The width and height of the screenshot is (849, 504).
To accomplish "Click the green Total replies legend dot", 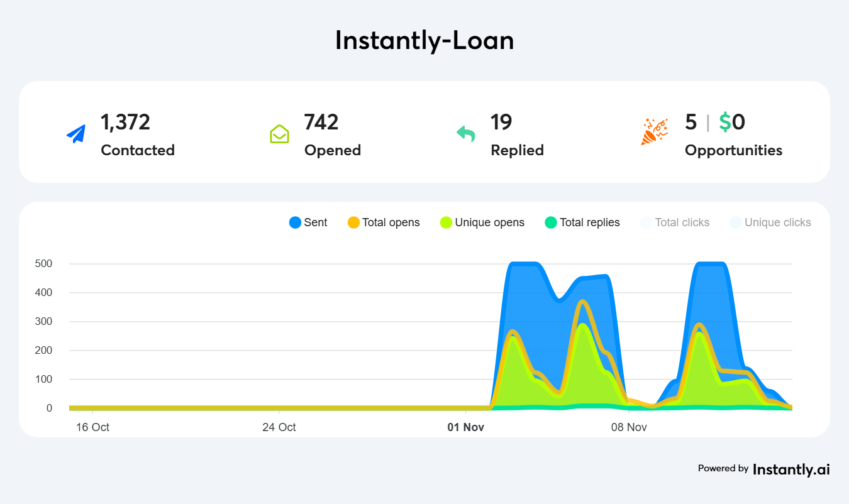I will 551,222.
